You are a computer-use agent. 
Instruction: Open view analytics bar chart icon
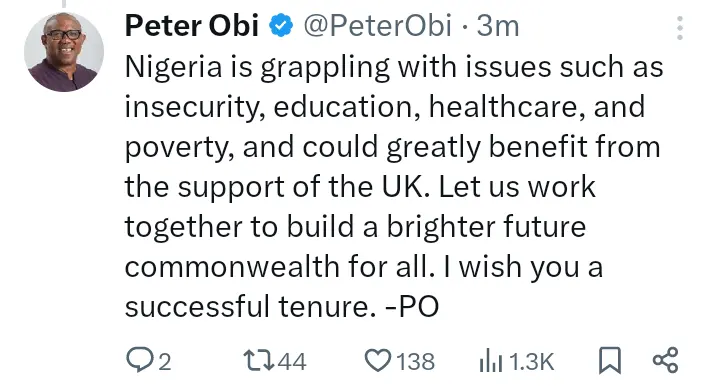click(x=490, y=360)
